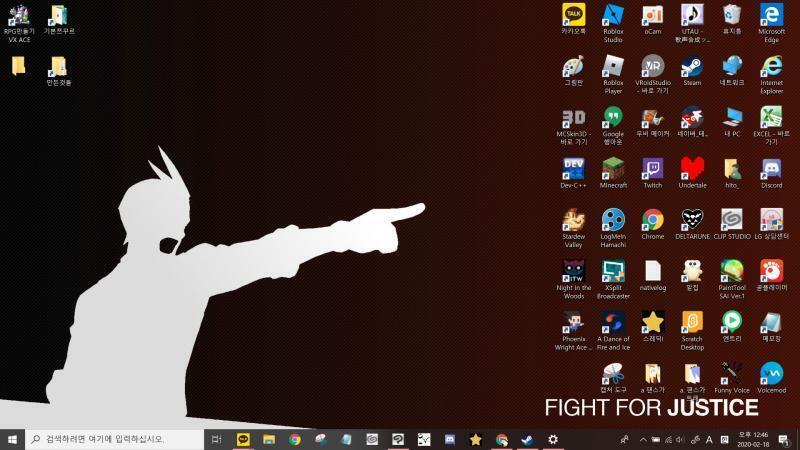The height and width of the screenshot is (450, 800).
Task: Open the clock showing 2020-02-18
Action: [x=753, y=439]
